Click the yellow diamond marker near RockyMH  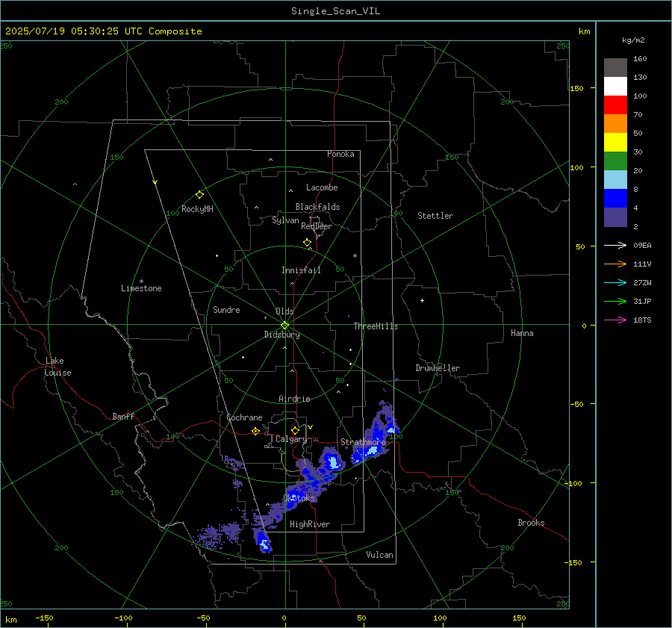click(x=199, y=195)
